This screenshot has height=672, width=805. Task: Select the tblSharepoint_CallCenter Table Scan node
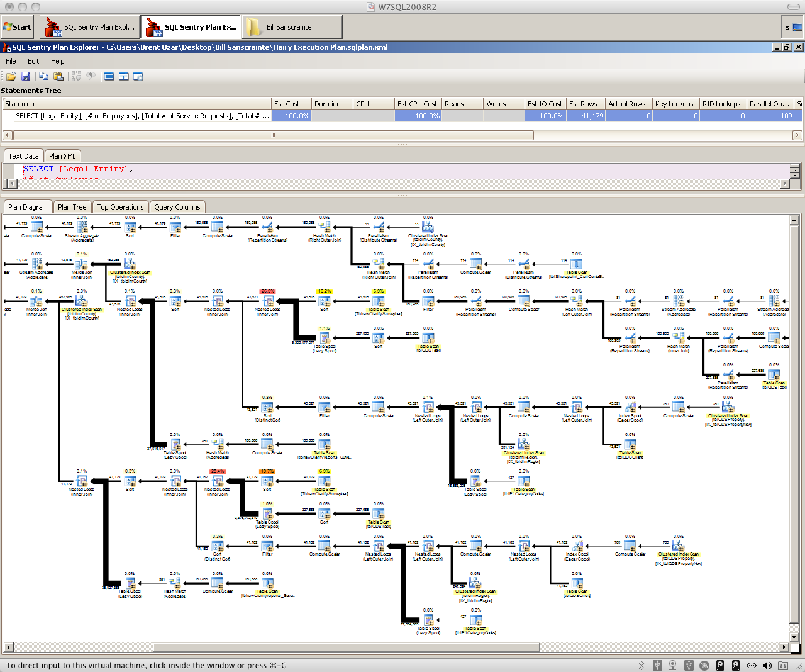click(x=576, y=265)
